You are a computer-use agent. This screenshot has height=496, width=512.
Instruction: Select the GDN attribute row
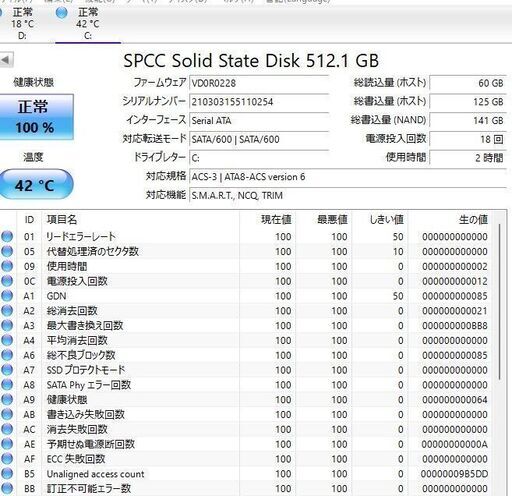click(247, 296)
